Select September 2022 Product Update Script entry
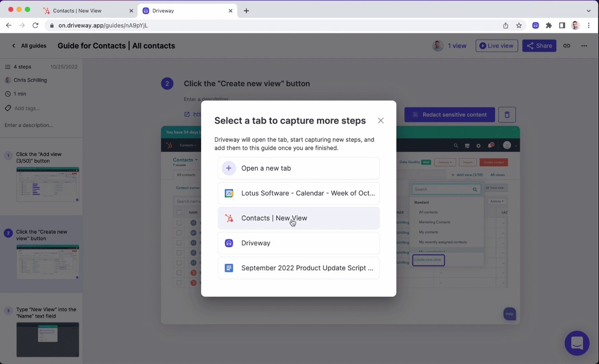Viewport: 599px width, 364px height. click(x=299, y=268)
